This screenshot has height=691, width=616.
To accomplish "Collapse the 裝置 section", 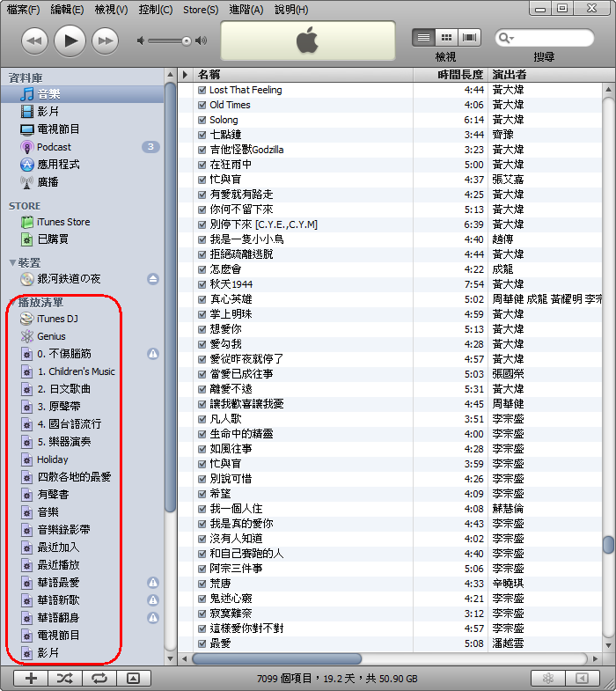I will (x=12, y=263).
